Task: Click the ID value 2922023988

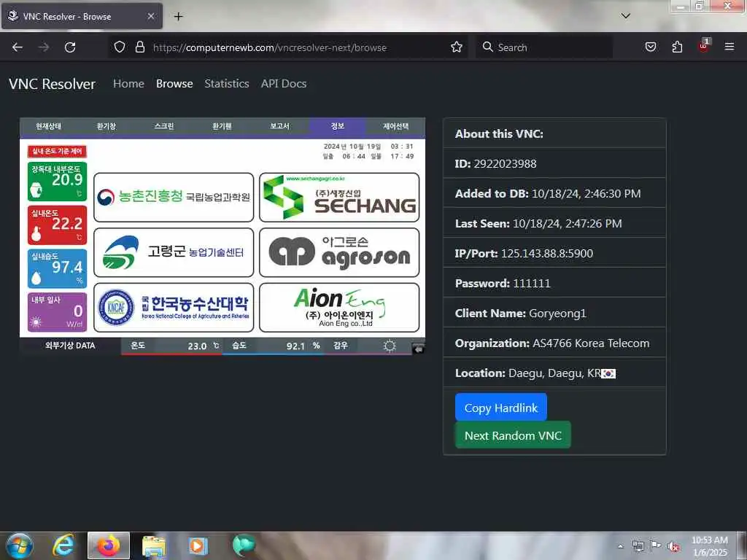Action: (505, 164)
